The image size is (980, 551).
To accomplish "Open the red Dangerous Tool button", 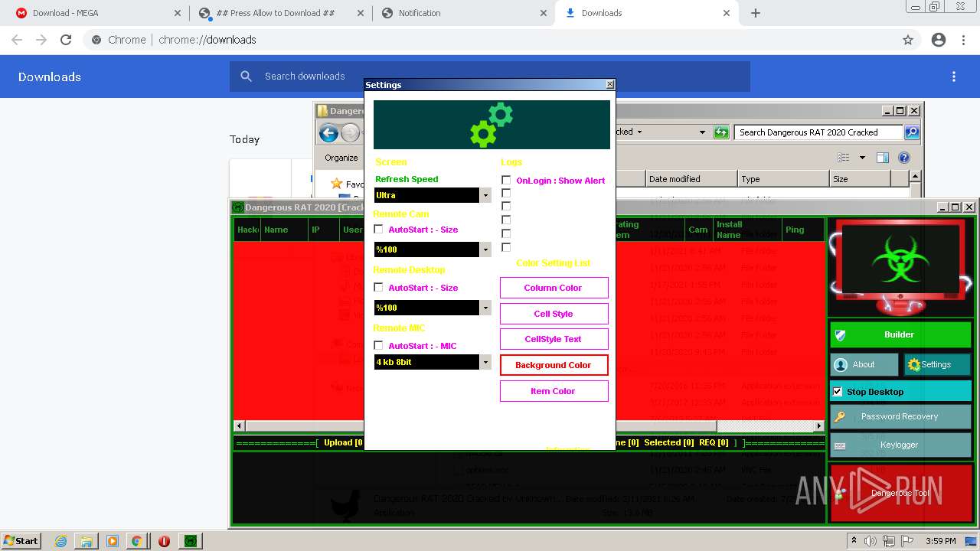I will point(901,493).
